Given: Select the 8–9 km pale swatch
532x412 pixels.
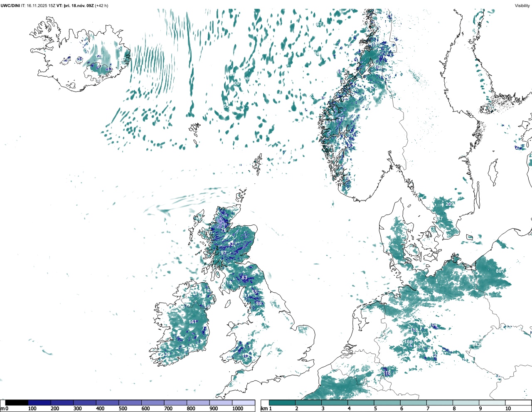Looking at the screenshot, I should (x=465, y=402).
